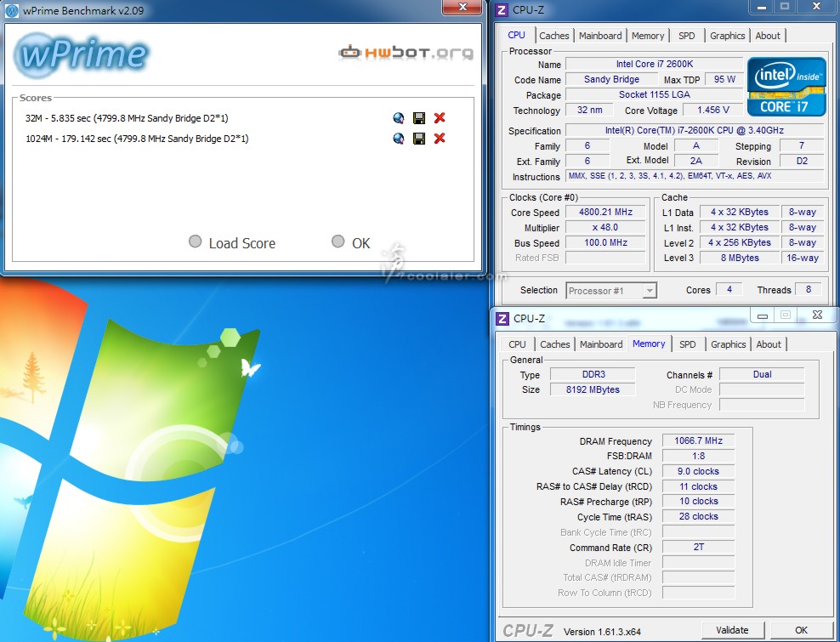Click the Channels # Dual value
840x642 pixels.
(x=762, y=374)
